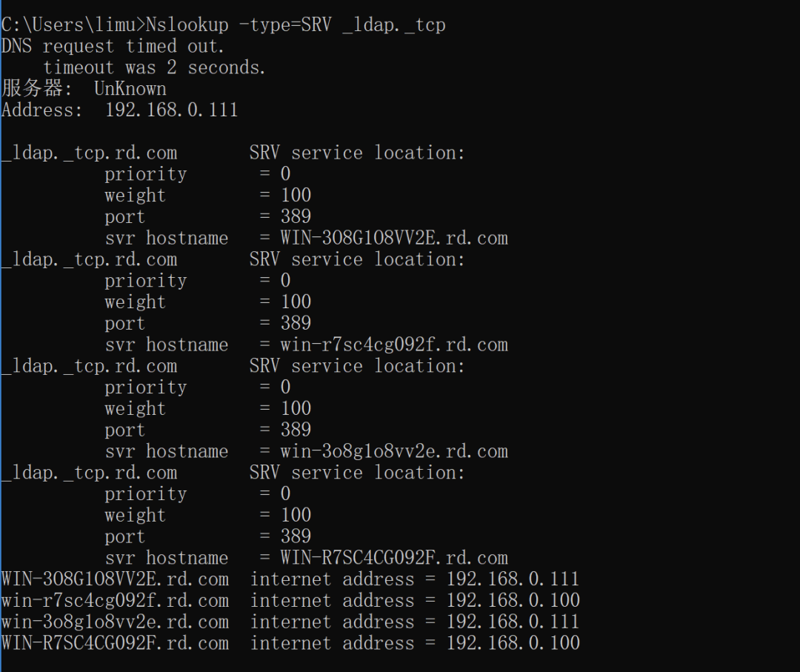Viewport: 800px width, 672px height.
Task: Click uppercase svr hostname WIN-R7SC4CG092F.rd.com
Action: pyautogui.click(x=394, y=558)
